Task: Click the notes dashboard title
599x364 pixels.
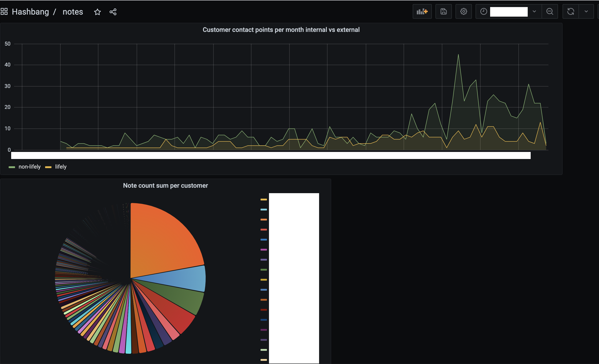Action: 73,12
